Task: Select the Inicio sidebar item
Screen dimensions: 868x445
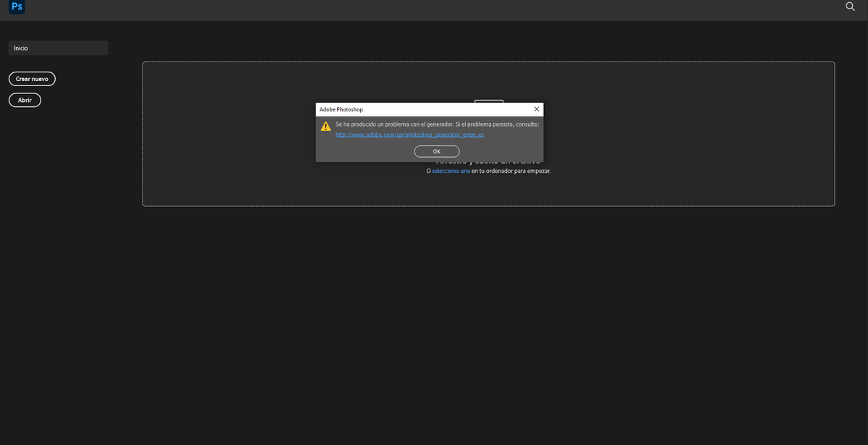Action: click(59, 48)
